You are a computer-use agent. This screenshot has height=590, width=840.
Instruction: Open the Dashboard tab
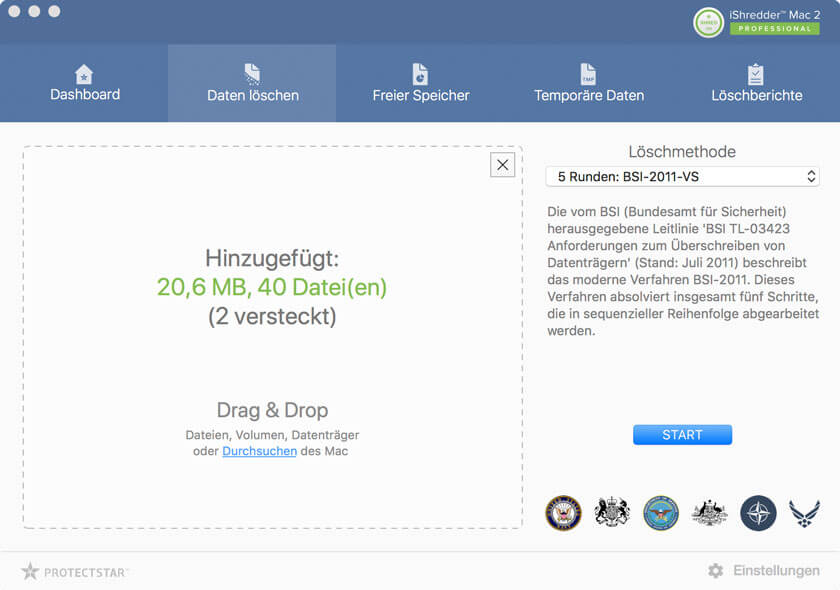(x=84, y=83)
